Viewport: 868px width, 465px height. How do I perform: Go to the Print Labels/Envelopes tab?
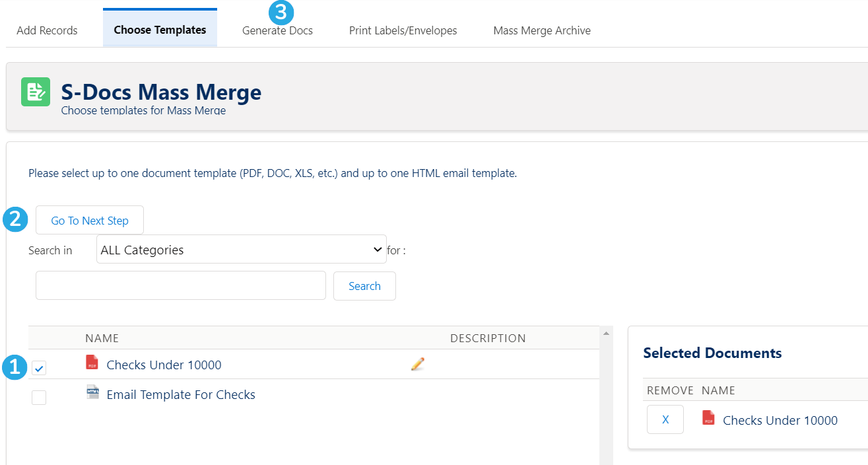(x=403, y=30)
